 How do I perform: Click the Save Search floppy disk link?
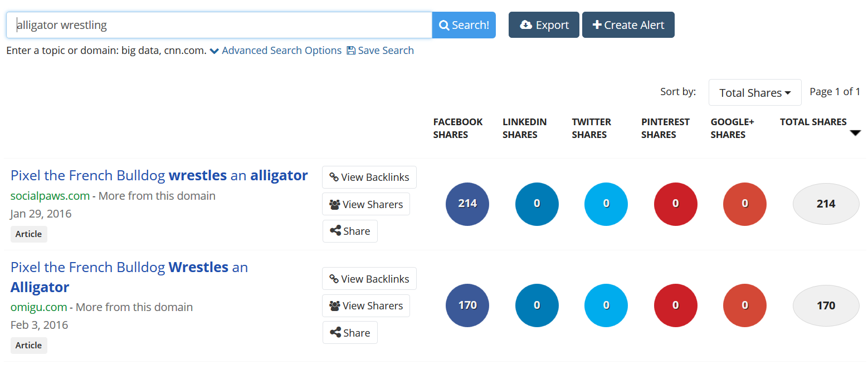coord(380,51)
